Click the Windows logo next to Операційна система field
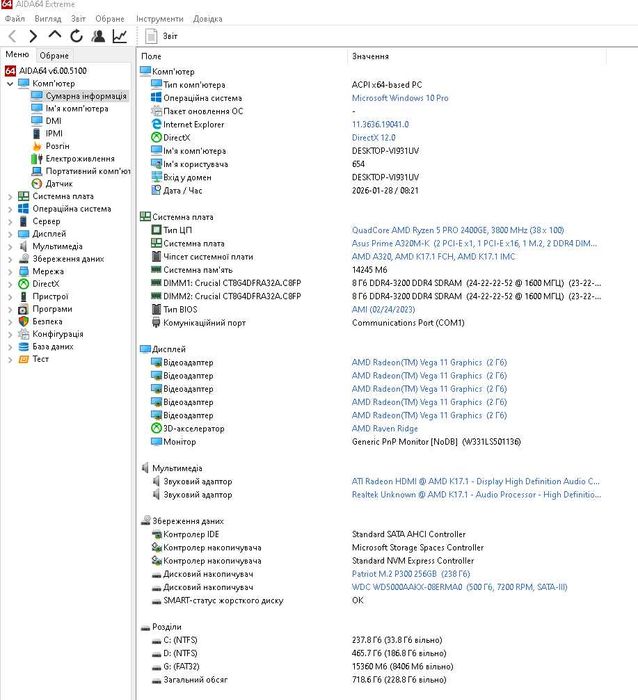 156,97
